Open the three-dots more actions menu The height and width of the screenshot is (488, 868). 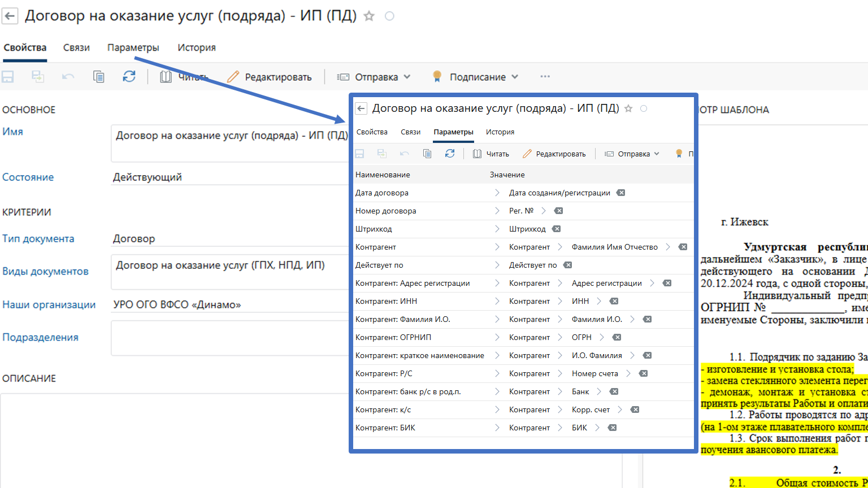point(545,77)
